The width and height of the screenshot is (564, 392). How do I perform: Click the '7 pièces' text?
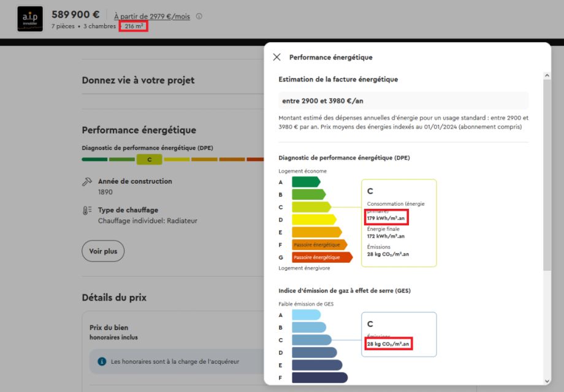[x=63, y=26]
